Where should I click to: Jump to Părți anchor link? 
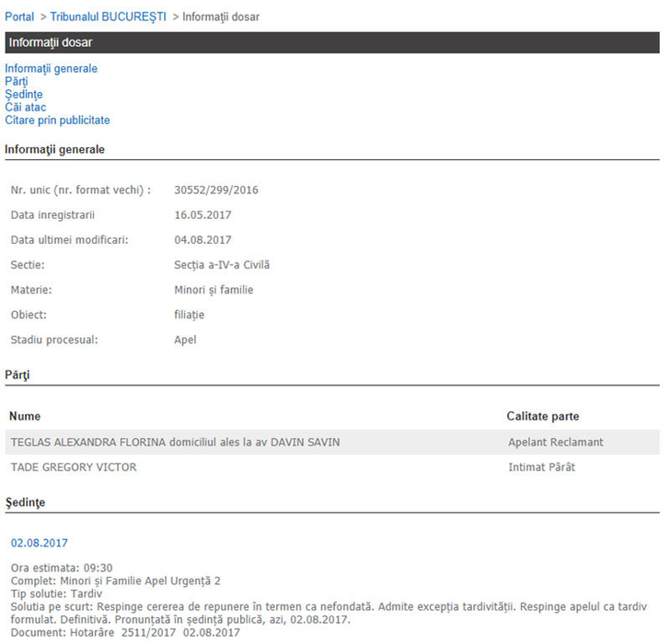[x=17, y=81]
